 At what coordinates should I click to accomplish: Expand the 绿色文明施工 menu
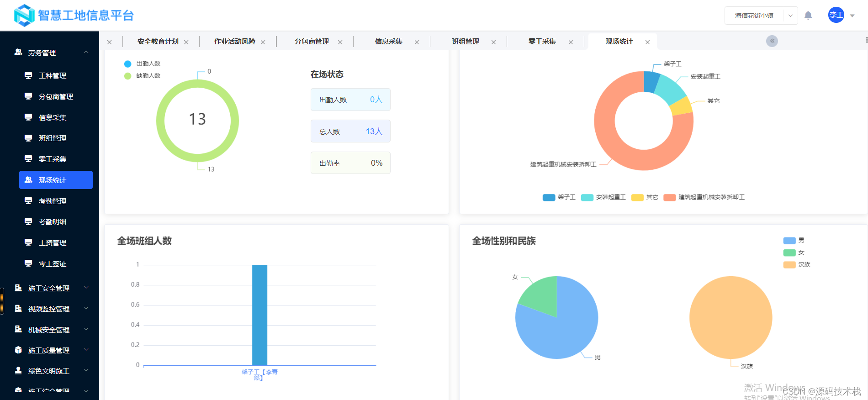click(86, 370)
